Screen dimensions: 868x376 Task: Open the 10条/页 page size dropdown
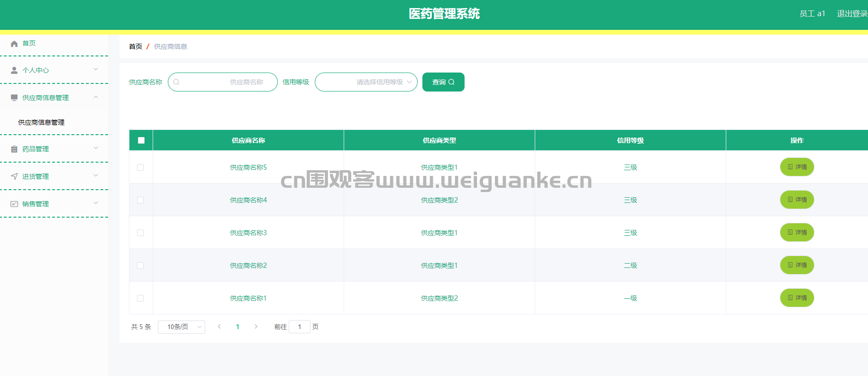181,327
